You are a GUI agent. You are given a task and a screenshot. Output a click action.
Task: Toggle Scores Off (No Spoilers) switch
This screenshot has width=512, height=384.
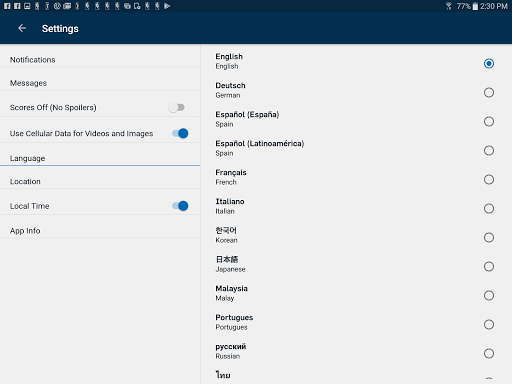point(176,107)
